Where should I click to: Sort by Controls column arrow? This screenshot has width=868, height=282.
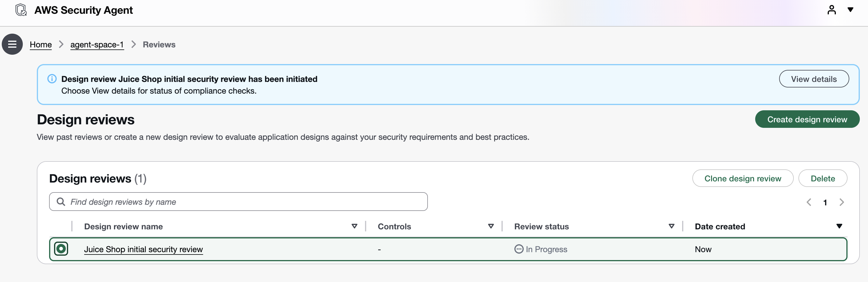coord(491,226)
